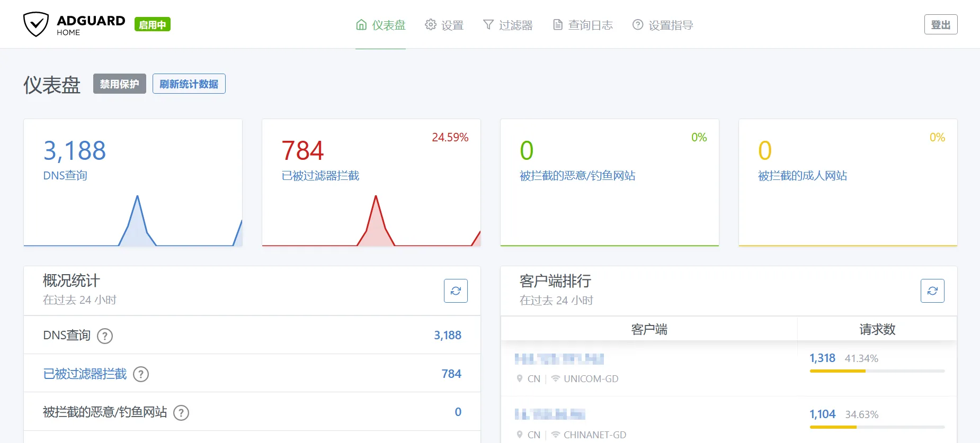The image size is (980, 443).
Task: Refresh the 客户端排行 card with its reload icon
Action: tap(932, 291)
